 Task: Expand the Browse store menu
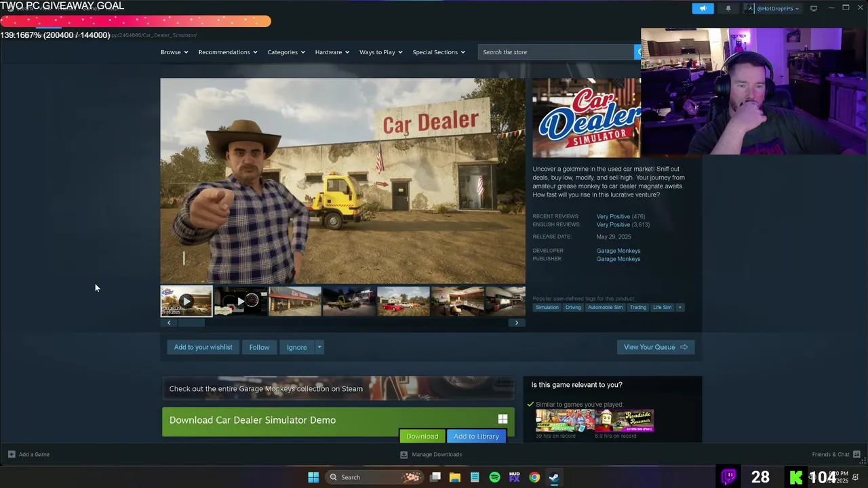(x=174, y=52)
